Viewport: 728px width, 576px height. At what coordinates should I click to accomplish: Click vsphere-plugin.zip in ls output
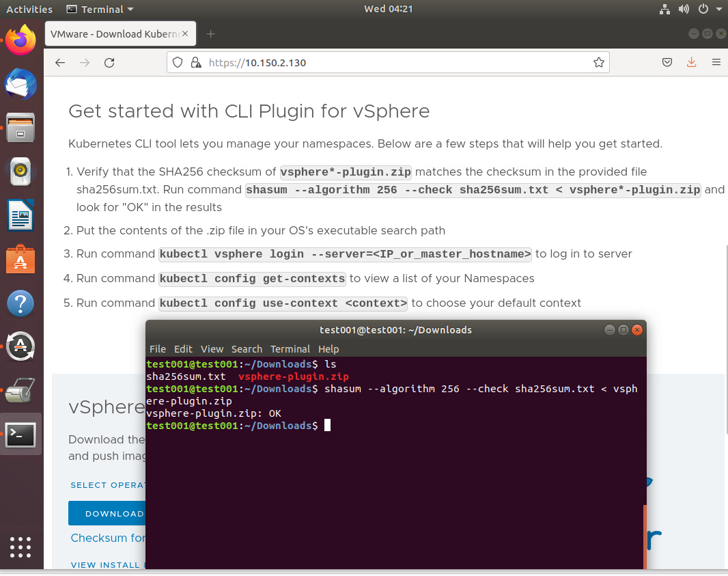pos(294,376)
